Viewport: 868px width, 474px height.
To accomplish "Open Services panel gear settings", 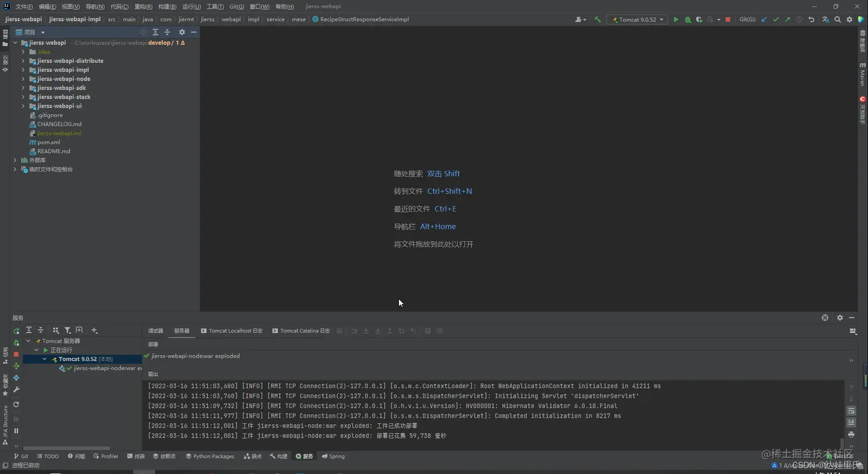I will pos(840,318).
